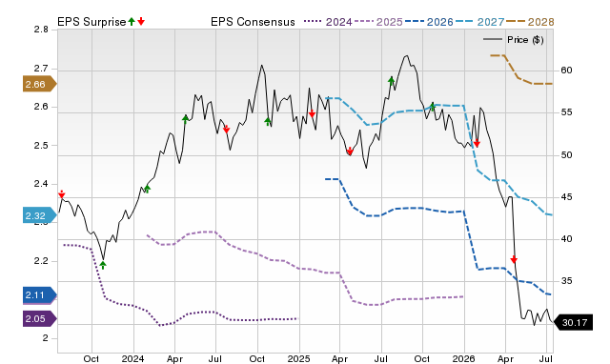Click the Oct axis label preceding 2025
This screenshot has width=610, height=364.
[256, 358]
